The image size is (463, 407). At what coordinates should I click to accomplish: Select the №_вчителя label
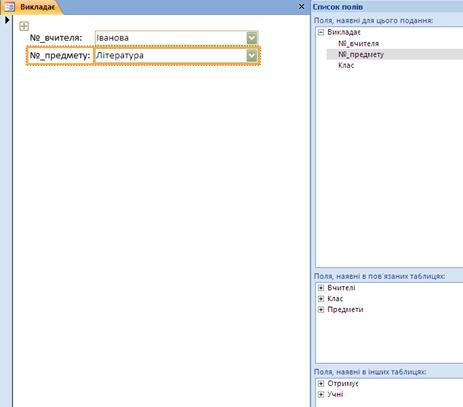[56, 38]
